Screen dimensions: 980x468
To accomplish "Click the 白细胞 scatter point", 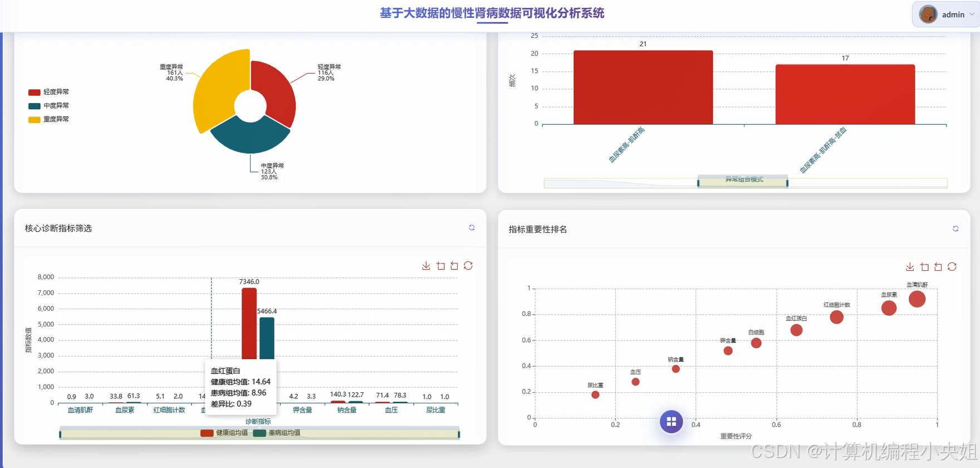I will pyautogui.click(x=756, y=343).
